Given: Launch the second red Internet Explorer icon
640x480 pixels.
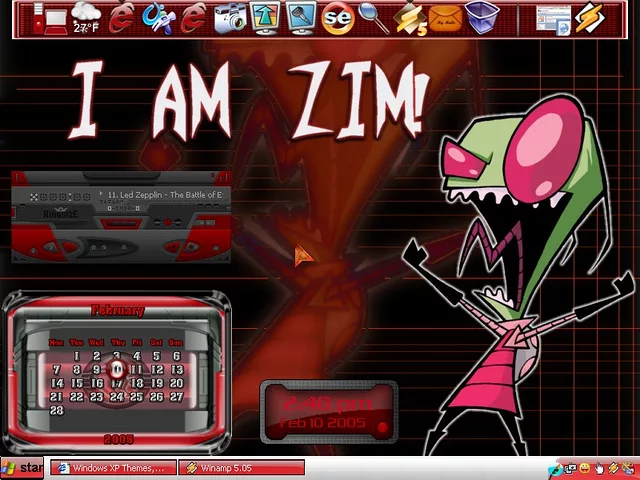Looking at the screenshot, I should point(193,18).
